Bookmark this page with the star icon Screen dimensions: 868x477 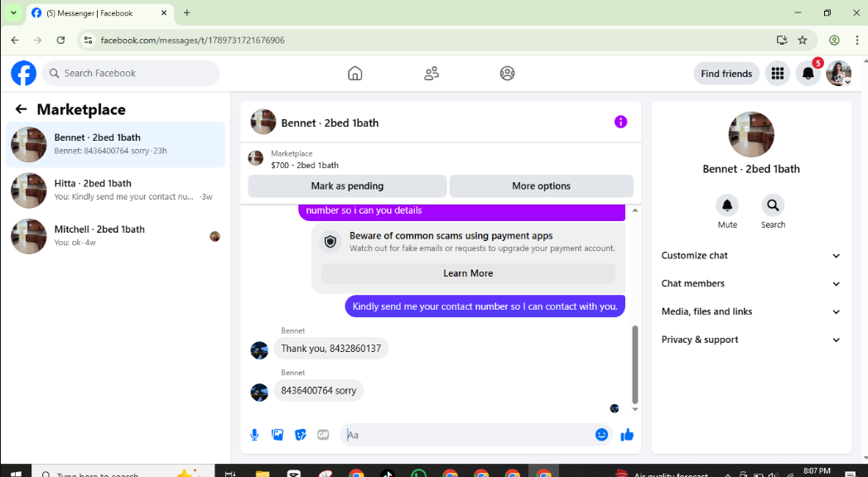click(802, 40)
